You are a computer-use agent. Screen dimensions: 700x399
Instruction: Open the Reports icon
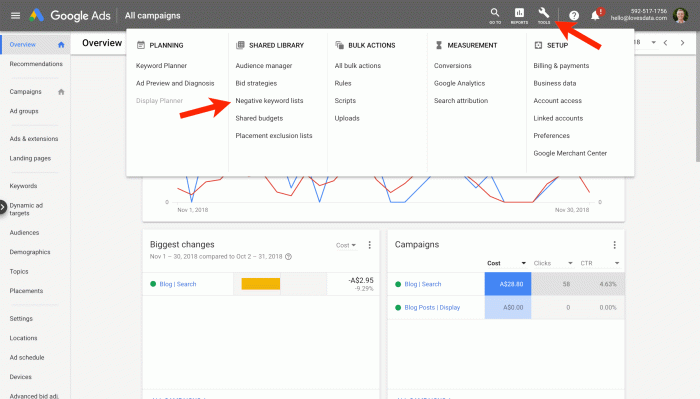pyautogui.click(x=519, y=15)
